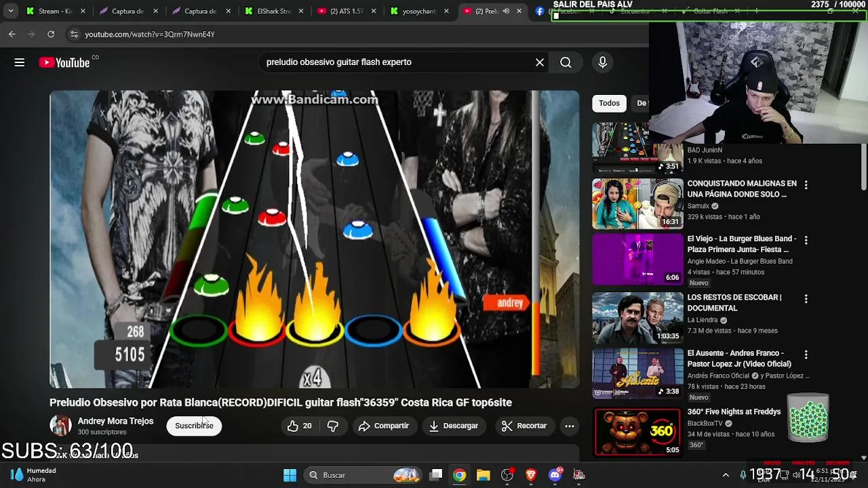868x488 pixels.
Task: Switch to the Stream - Kick tab
Action: click(56, 11)
